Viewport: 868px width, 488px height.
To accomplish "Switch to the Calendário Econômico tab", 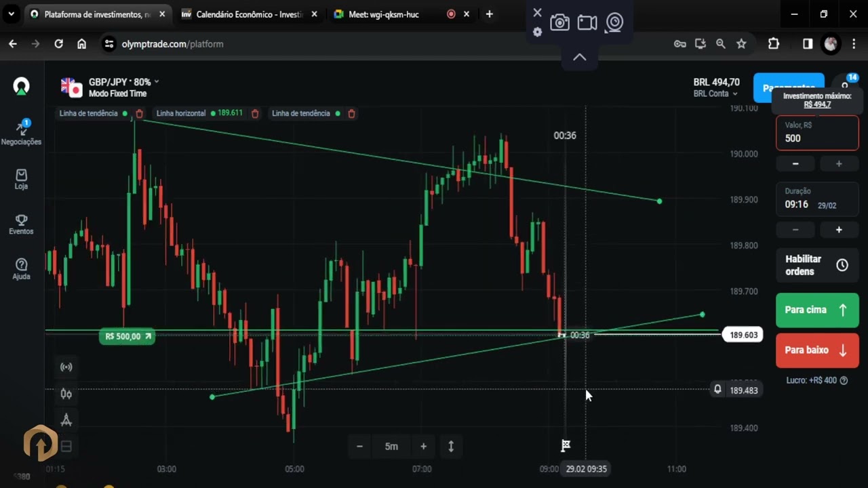I will [x=249, y=14].
